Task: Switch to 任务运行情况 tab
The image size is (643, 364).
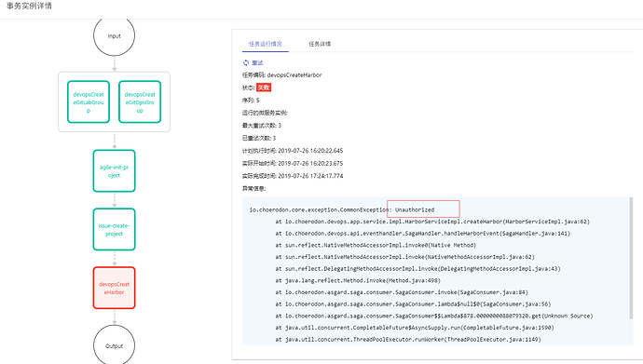Action: pyautogui.click(x=266, y=44)
